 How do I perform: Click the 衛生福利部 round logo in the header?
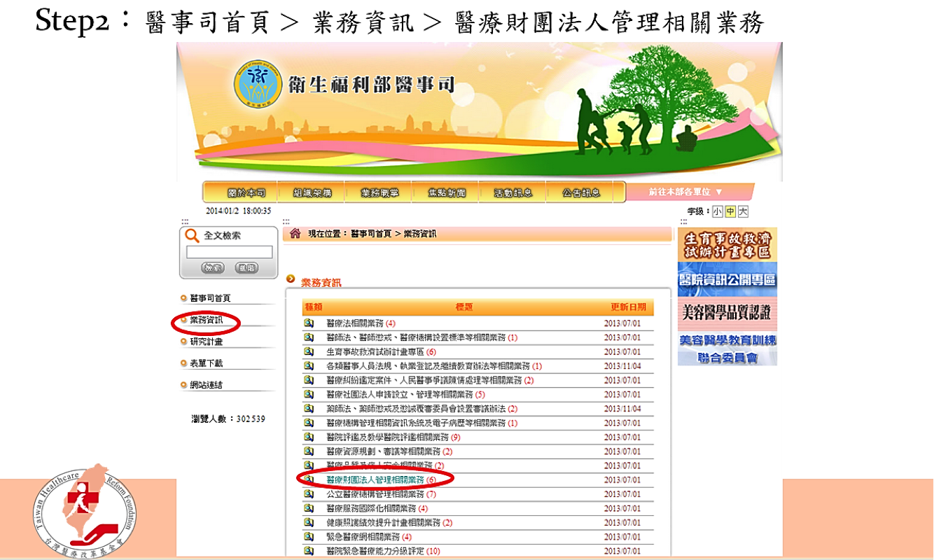coord(259,84)
